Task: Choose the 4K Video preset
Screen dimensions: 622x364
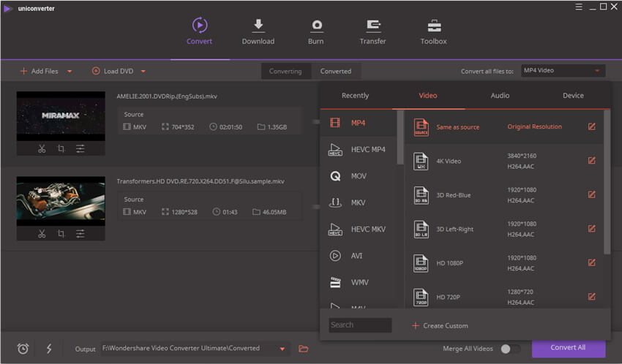Action: (x=503, y=161)
